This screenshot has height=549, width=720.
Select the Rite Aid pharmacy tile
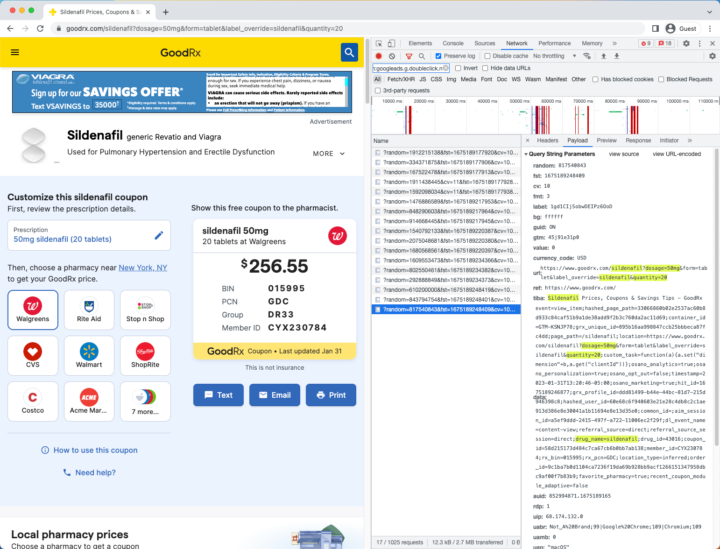89,310
